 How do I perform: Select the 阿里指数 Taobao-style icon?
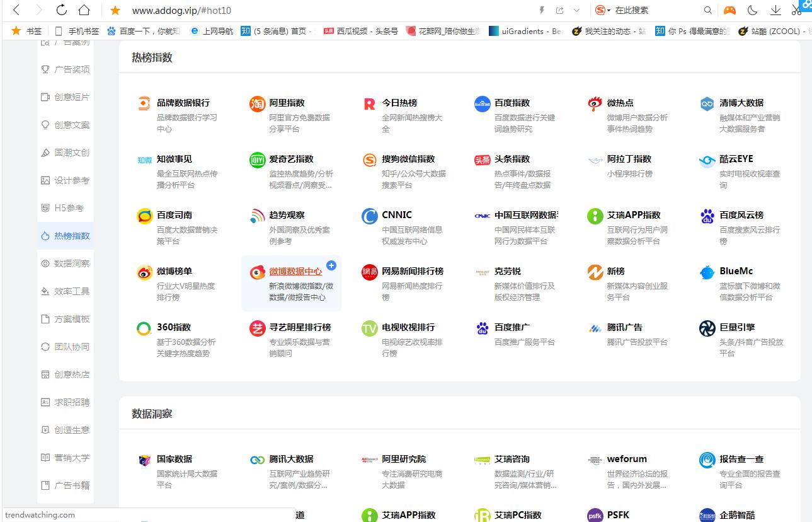257,103
